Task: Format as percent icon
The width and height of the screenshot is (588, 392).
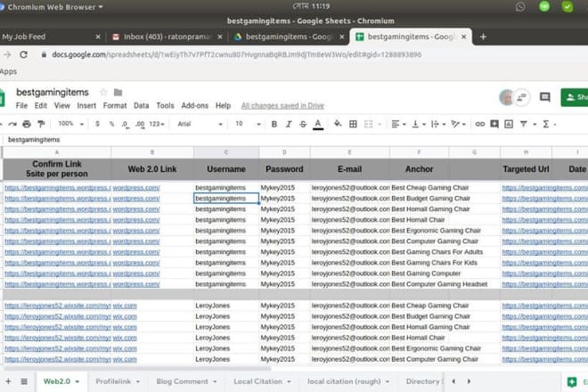Action: pos(111,124)
